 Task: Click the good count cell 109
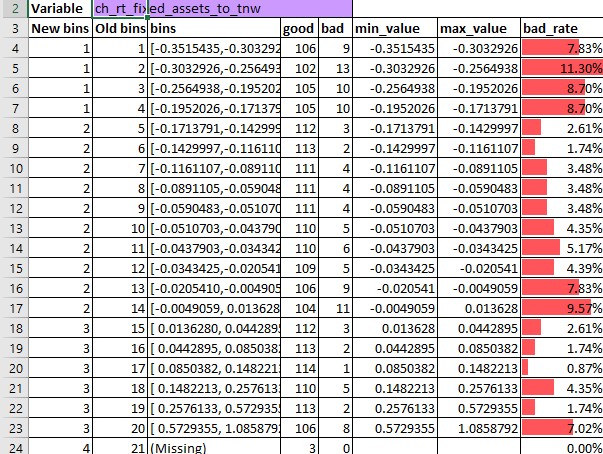pyautogui.click(x=300, y=268)
